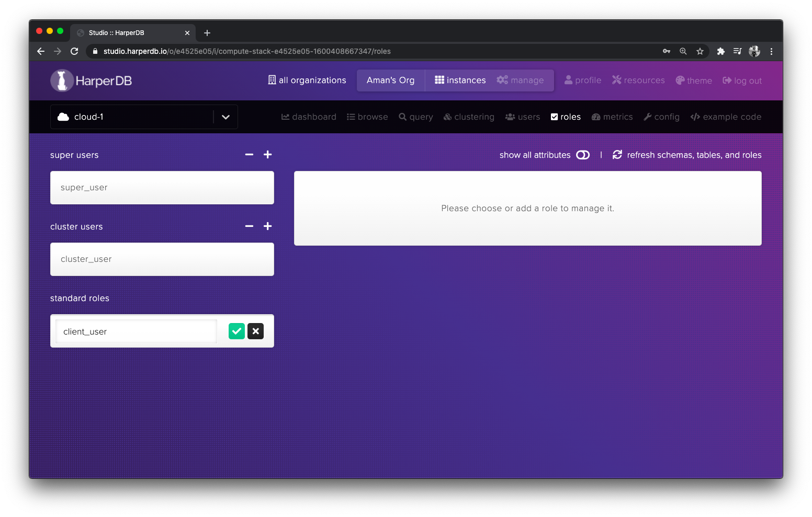This screenshot has width=812, height=517.
Task: Click the zoom magnifier icon in address bar
Action: click(x=683, y=51)
